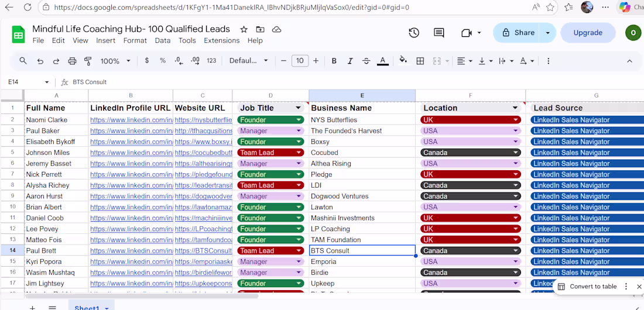Select the cell Dogwood Ventures
Viewport: 644px width, 310px height.
[362, 197]
